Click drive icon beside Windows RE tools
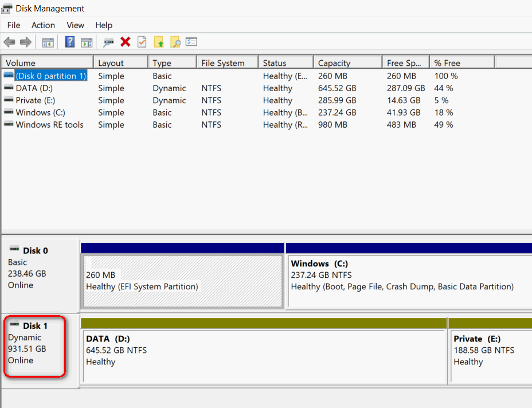 click(9, 124)
